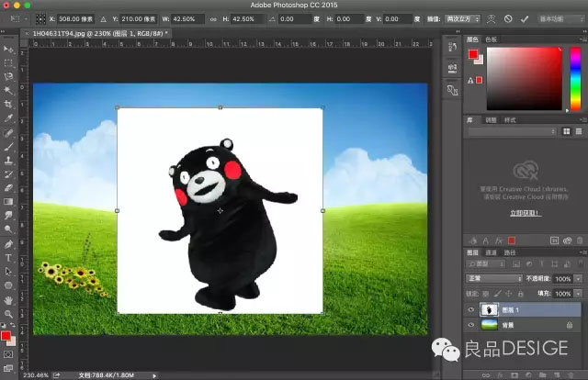Viewport: 588px width, 380px height.
Task: Toggle relative positioning triangle between X and Y
Action: [104, 19]
